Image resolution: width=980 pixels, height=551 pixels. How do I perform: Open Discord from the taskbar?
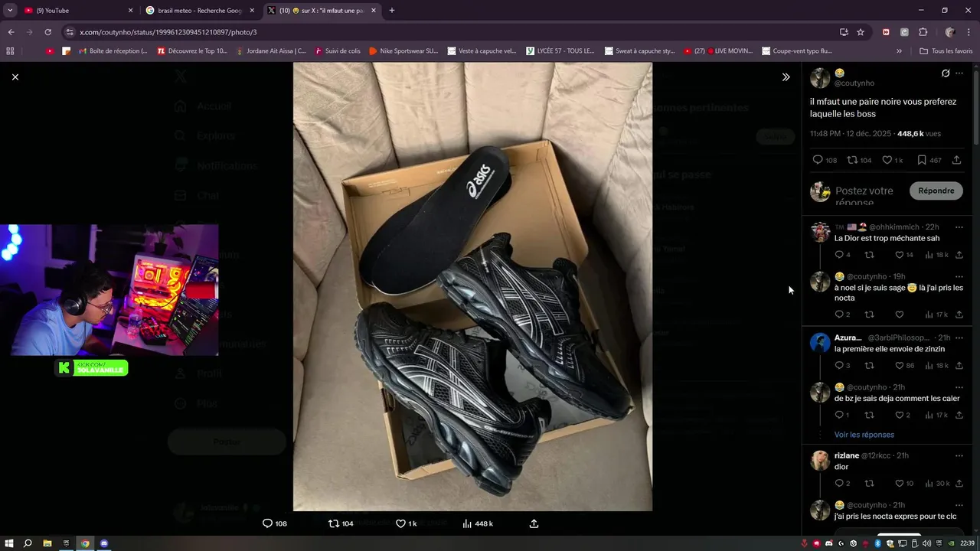104,543
